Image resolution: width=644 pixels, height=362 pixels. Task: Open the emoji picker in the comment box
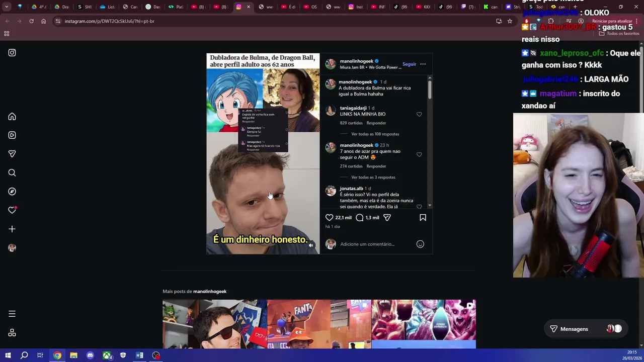(420, 244)
